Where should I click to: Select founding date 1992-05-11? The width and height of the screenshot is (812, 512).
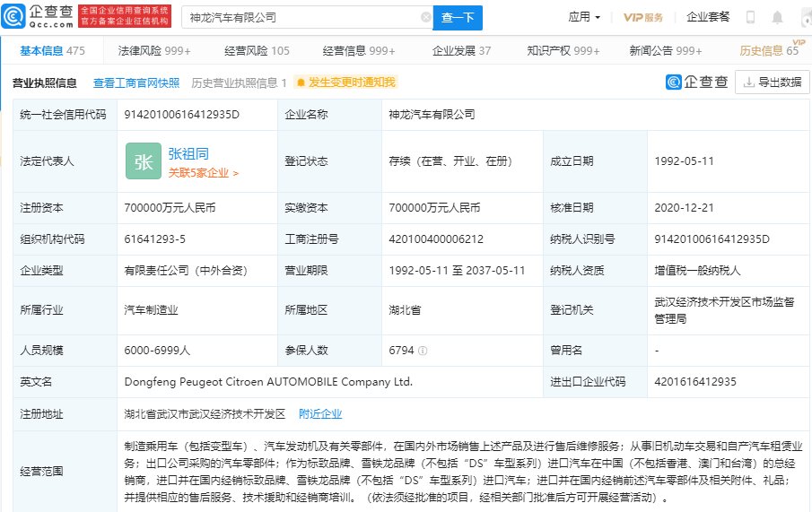(684, 161)
